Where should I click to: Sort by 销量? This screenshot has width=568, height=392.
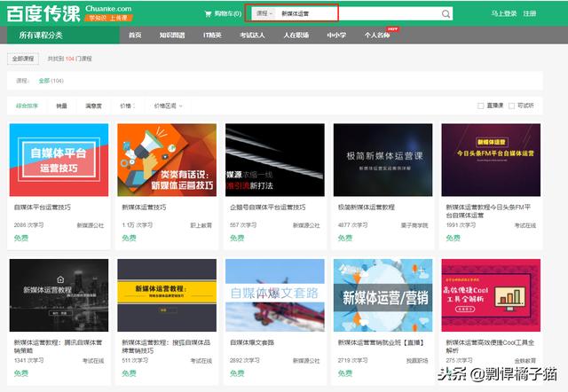pos(61,106)
